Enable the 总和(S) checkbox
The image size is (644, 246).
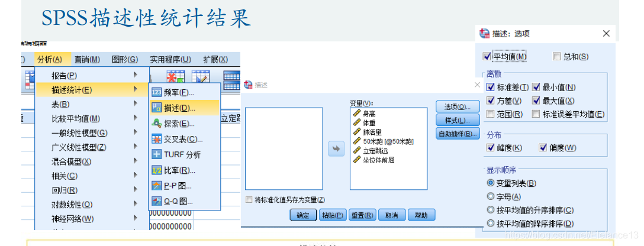[557, 57]
